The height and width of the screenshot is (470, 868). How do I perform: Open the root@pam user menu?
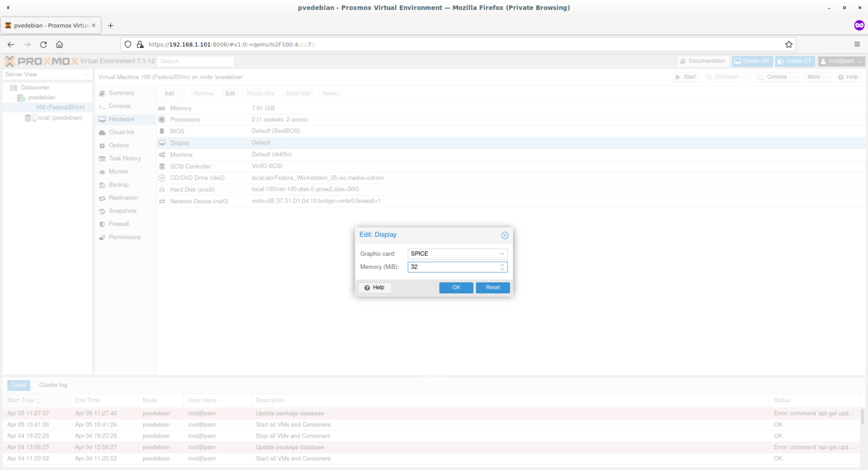coord(841,61)
